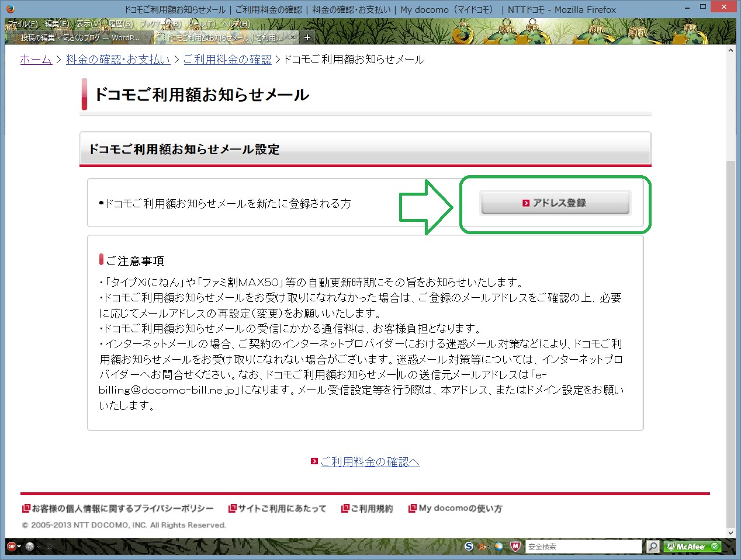Image resolution: width=741 pixels, height=560 pixels.
Task: Click the scrollbar down arrow
Action: pos(730,533)
